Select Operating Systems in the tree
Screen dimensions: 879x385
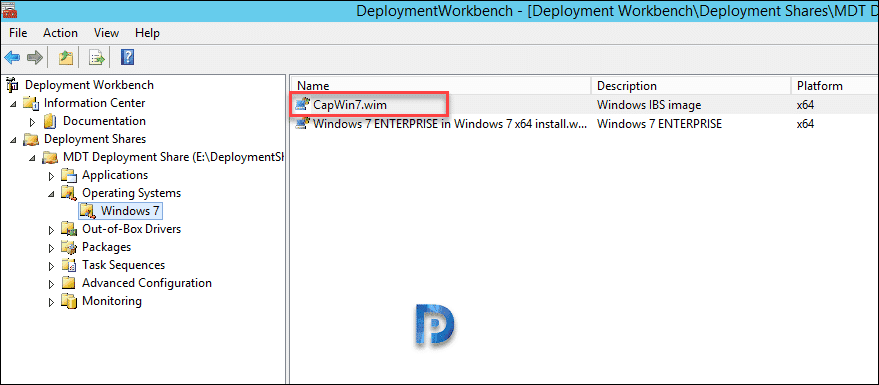click(132, 193)
